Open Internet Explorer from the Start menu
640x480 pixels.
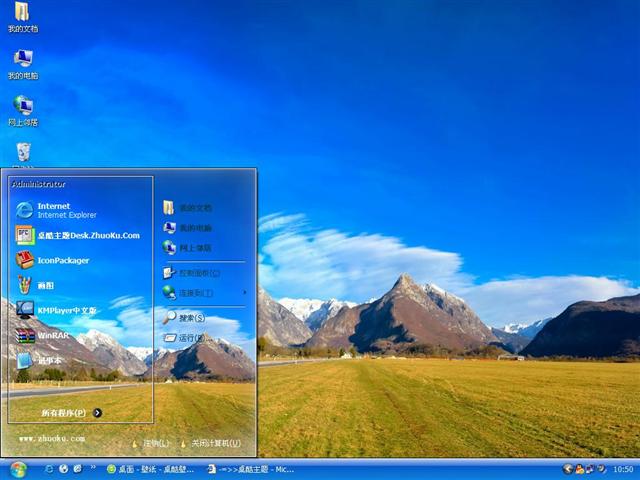coord(56,210)
